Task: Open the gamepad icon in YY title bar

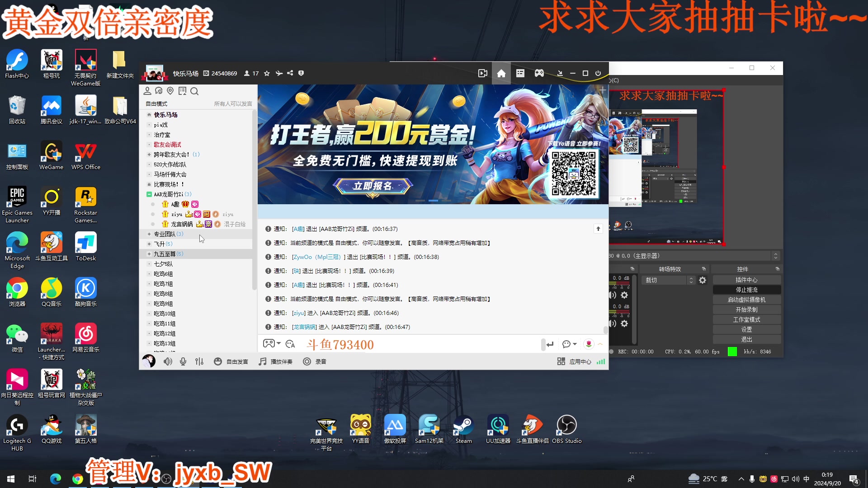Action: point(539,73)
